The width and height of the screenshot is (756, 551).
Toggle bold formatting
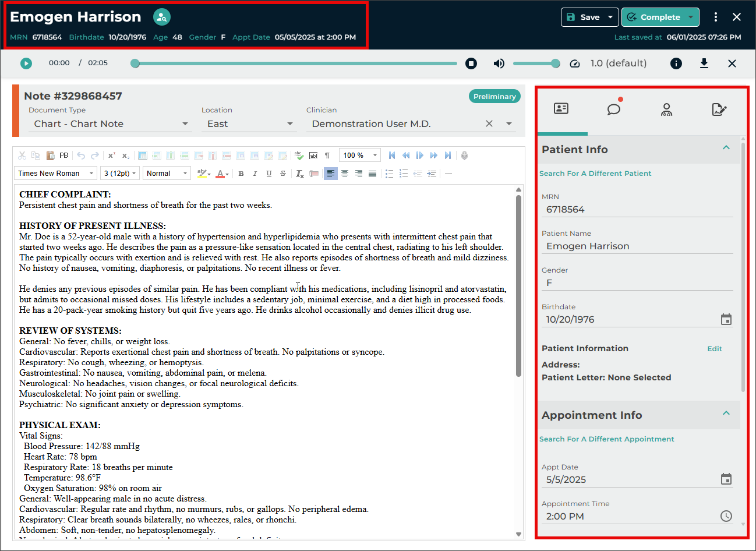(x=241, y=174)
